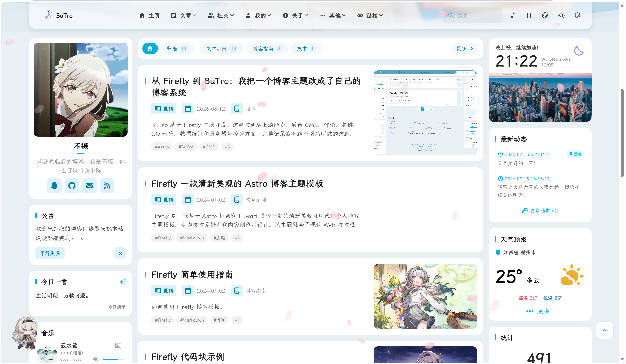Click the 置顶 badge in 最新动态
626x364 pixels.
[575, 154]
